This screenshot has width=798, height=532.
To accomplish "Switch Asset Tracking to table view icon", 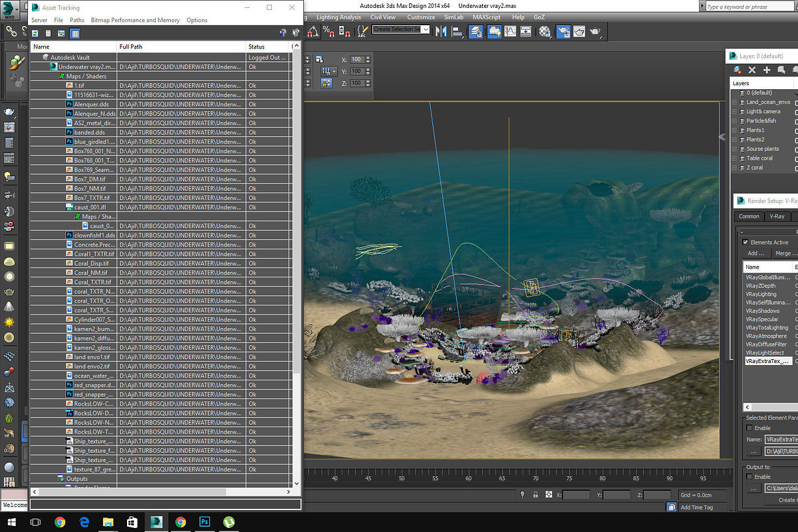I will [x=74, y=33].
